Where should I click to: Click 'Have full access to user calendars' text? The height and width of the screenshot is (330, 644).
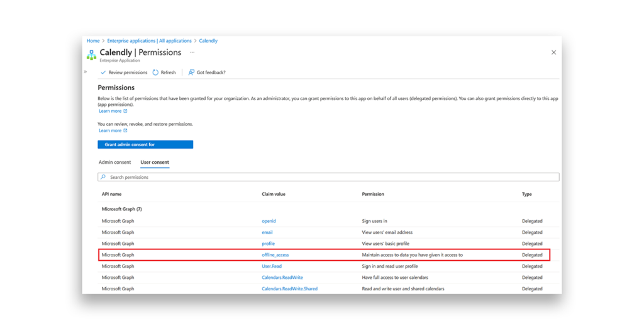pos(395,277)
